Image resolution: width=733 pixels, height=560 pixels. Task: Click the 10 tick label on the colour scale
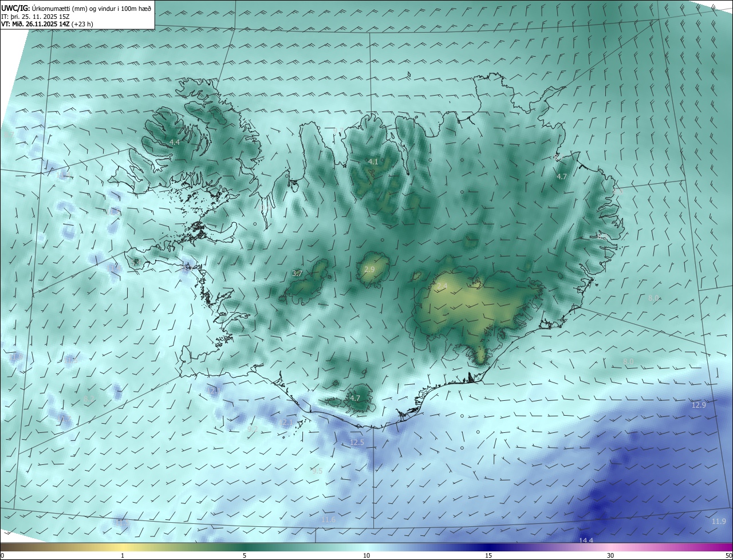(366, 555)
